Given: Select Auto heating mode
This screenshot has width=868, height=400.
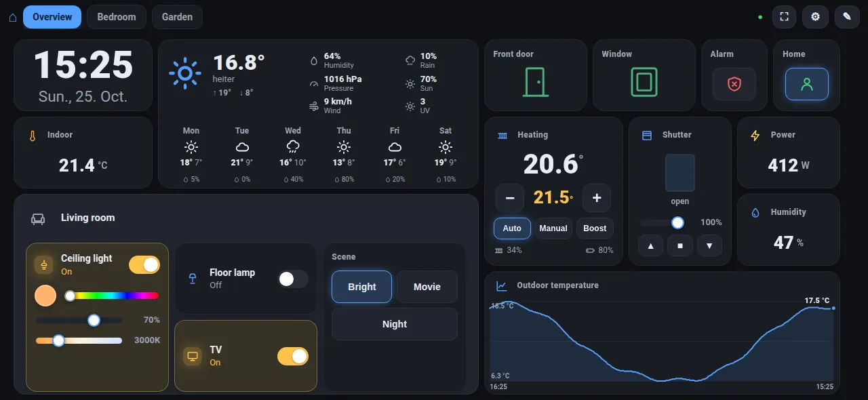Looking at the screenshot, I should point(512,228).
